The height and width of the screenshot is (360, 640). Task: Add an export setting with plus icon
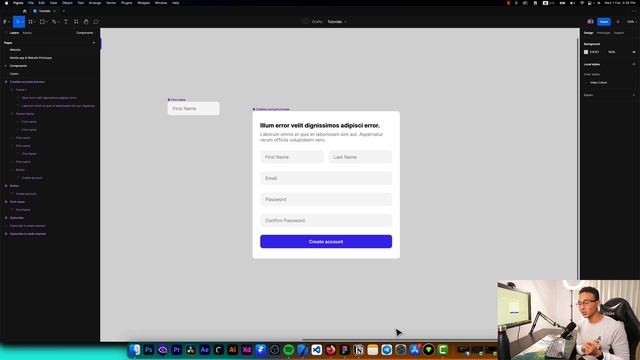[634, 95]
